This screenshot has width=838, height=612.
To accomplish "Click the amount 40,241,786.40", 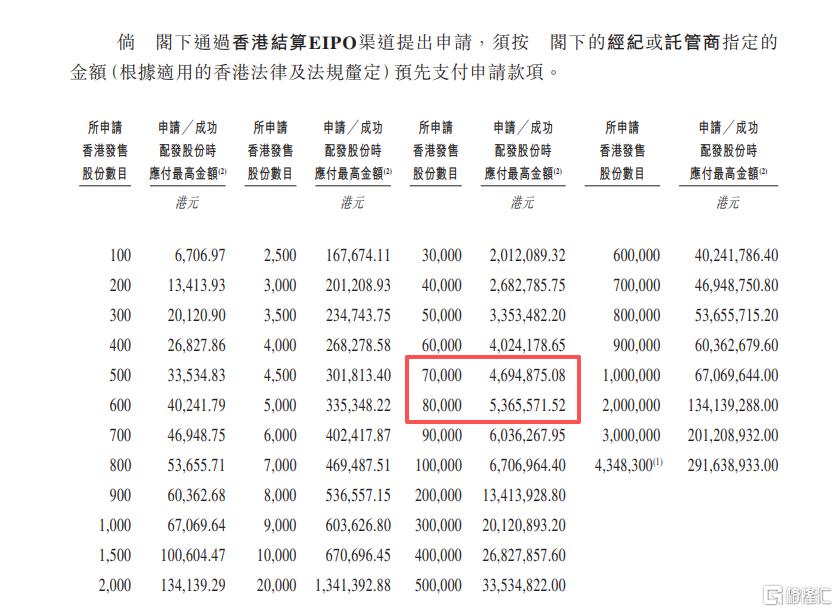I will pyautogui.click(x=736, y=255).
